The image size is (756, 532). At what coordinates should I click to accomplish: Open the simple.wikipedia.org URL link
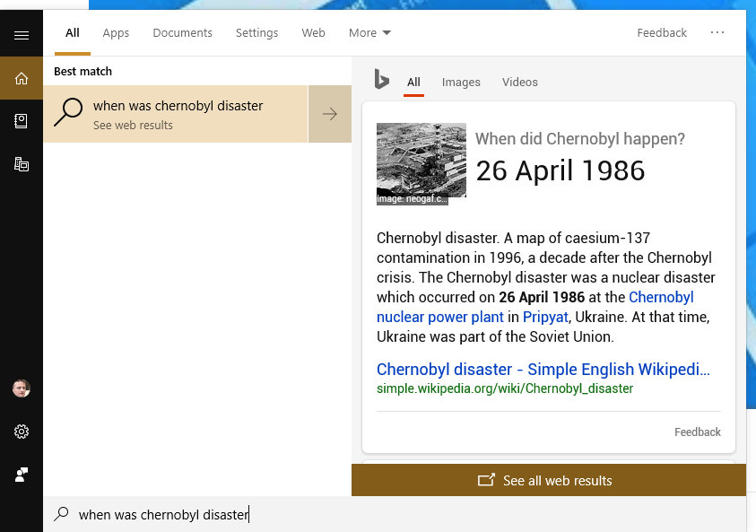tap(505, 388)
